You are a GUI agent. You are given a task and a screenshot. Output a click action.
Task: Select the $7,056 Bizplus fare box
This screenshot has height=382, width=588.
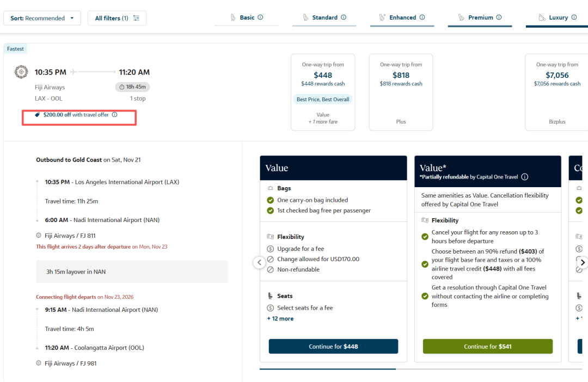pos(557,92)
